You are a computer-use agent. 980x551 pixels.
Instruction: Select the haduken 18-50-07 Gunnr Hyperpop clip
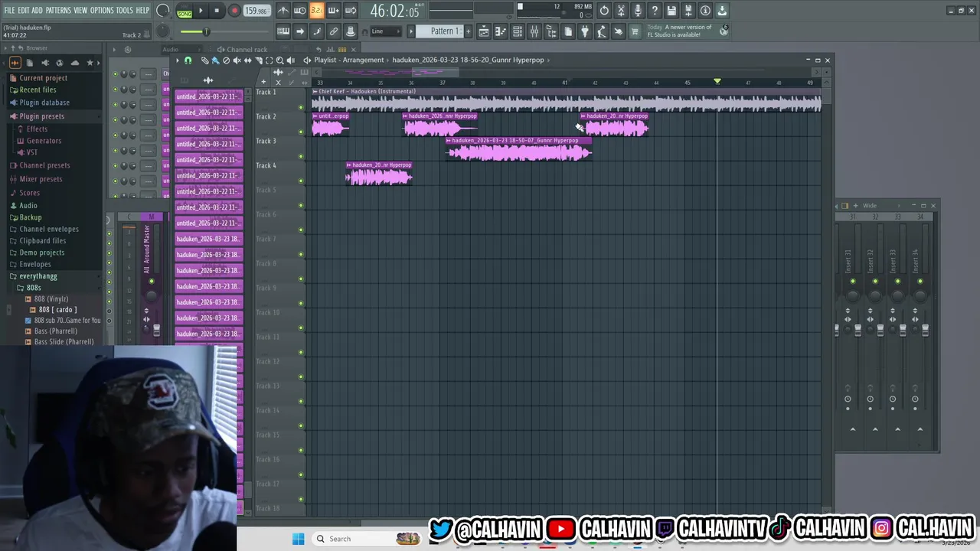click(x=518, y=149)
